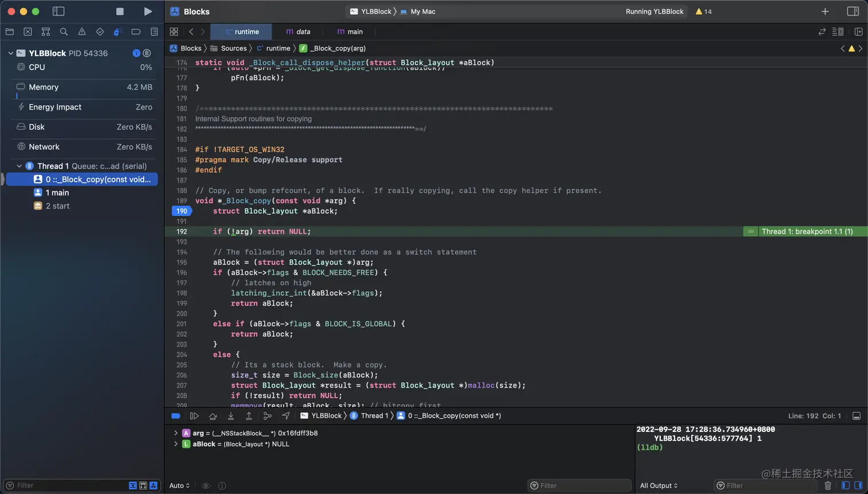Toggle the variables view pane
Image resolution: width=868 pixels, height=494 pixels.
tap(846, 486)
